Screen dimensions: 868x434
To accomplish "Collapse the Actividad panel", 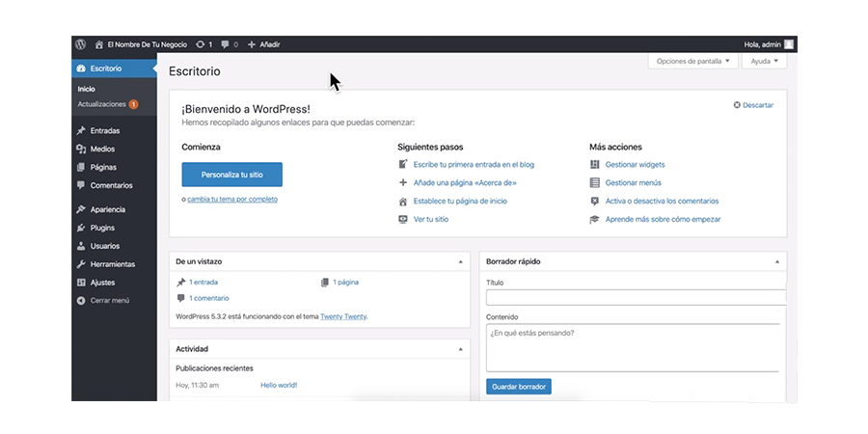I will (x=461, y=349).
